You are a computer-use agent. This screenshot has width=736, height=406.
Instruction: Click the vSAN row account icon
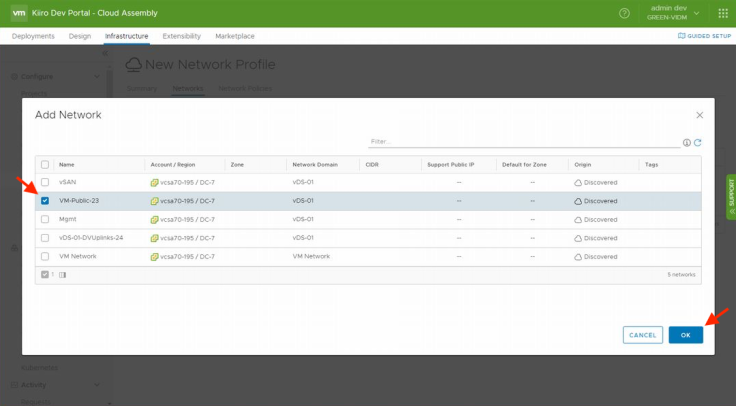click(x=154, y=183)
